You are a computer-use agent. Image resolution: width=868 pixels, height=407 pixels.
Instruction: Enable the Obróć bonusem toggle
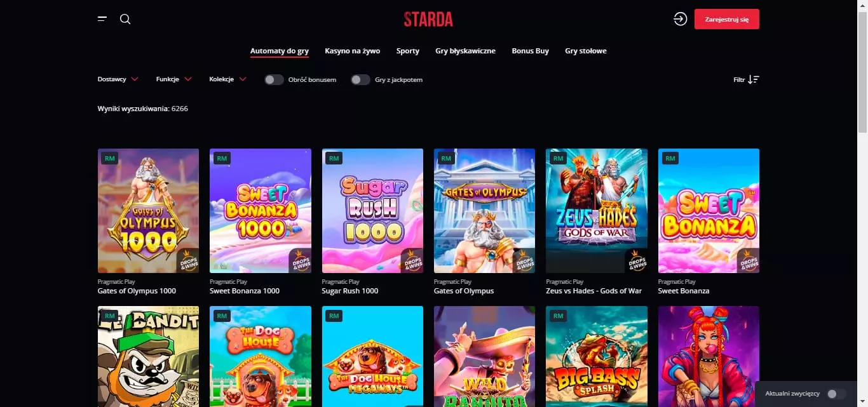274,80
